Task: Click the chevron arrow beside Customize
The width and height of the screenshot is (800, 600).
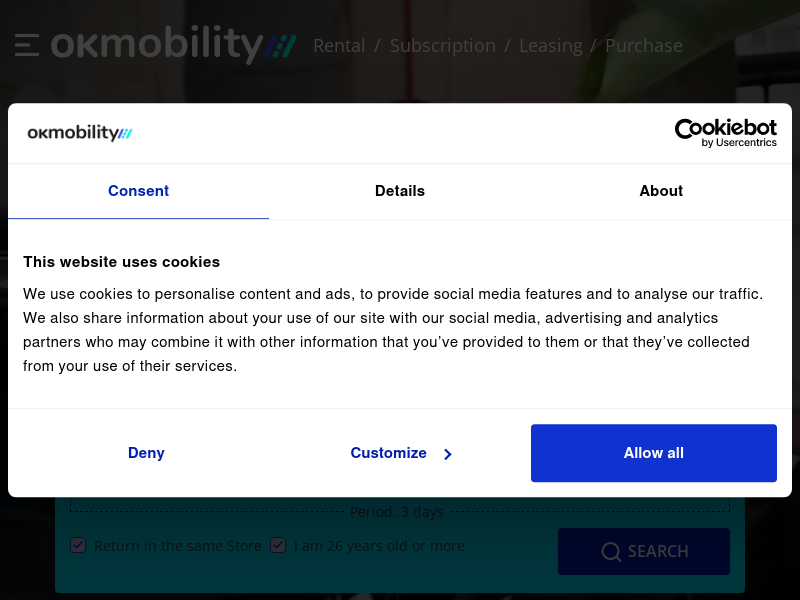Action: (447, 454)
